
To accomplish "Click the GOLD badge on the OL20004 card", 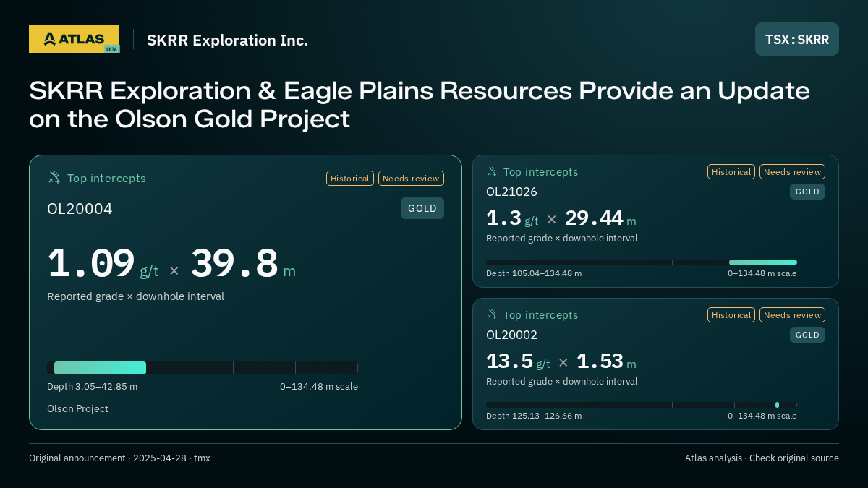I will [422, 208].
